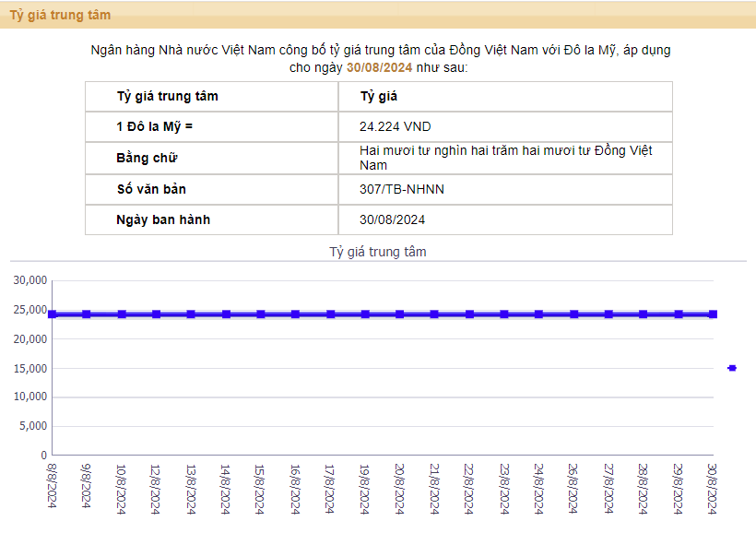Click the 'Số văn bản' row label
This screenshot has height=533, width=756.
(x=151, y=189)
